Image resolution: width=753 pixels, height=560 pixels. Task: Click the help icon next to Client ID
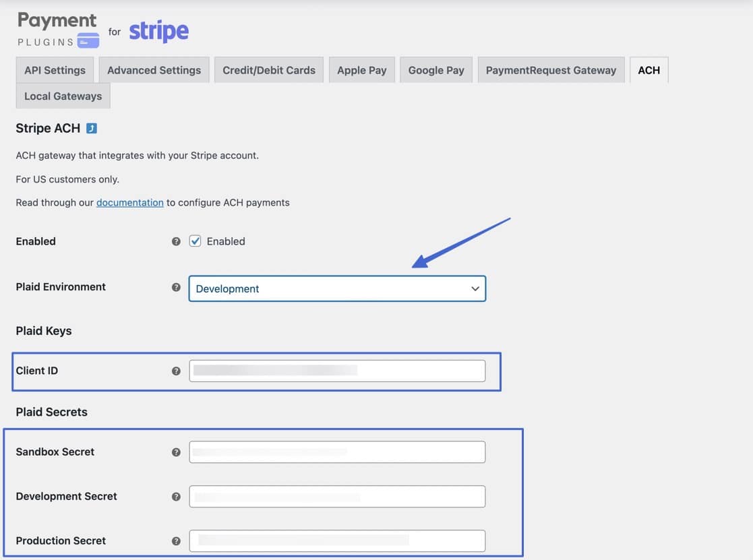coord(176,371)
